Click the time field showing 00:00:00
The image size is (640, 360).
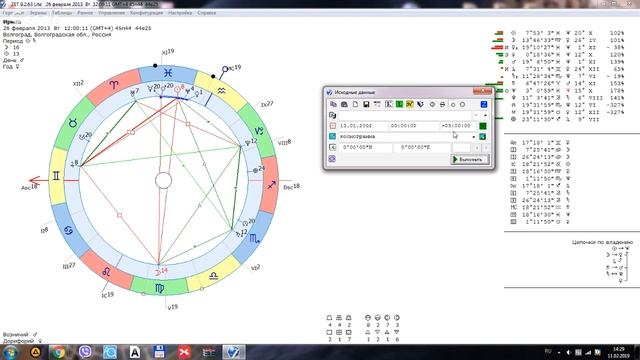[413, 126]
